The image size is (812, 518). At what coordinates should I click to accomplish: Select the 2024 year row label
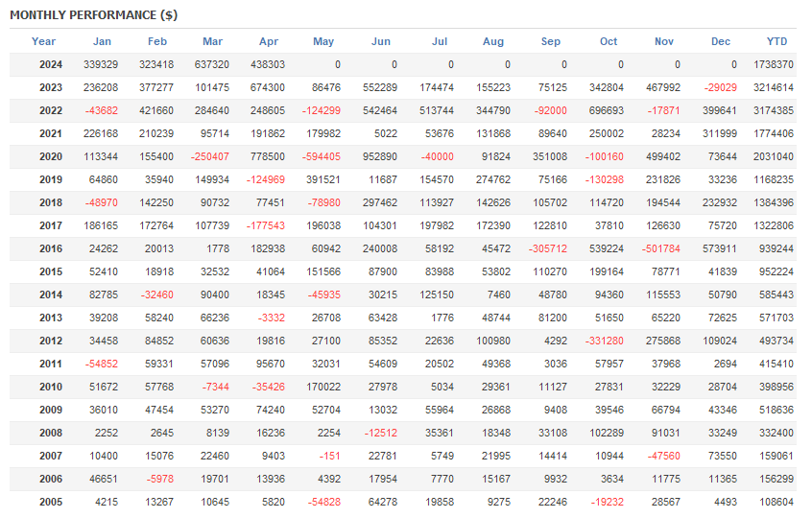tap(51, 64)
